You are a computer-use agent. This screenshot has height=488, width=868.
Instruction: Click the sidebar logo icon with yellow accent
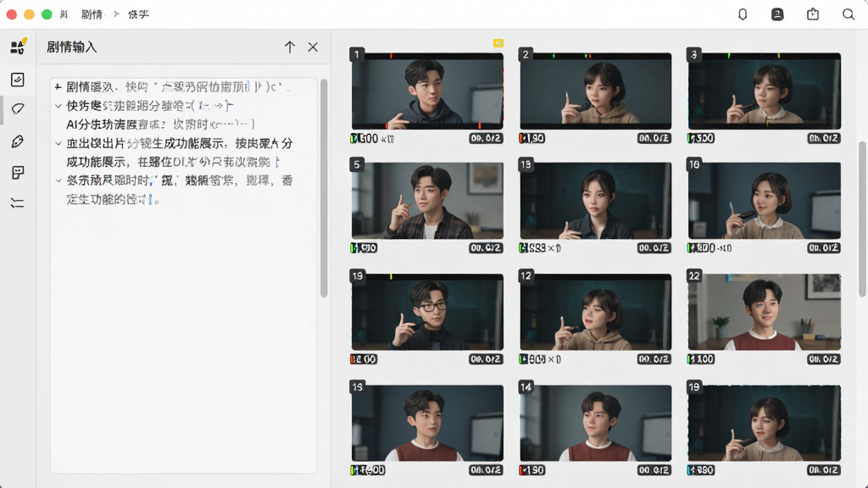(18, 47)
